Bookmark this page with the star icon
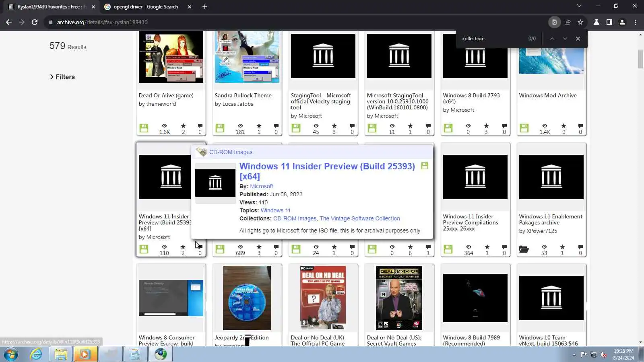The height and width of the screenshot is (362, 644). [x=580, y=22]
